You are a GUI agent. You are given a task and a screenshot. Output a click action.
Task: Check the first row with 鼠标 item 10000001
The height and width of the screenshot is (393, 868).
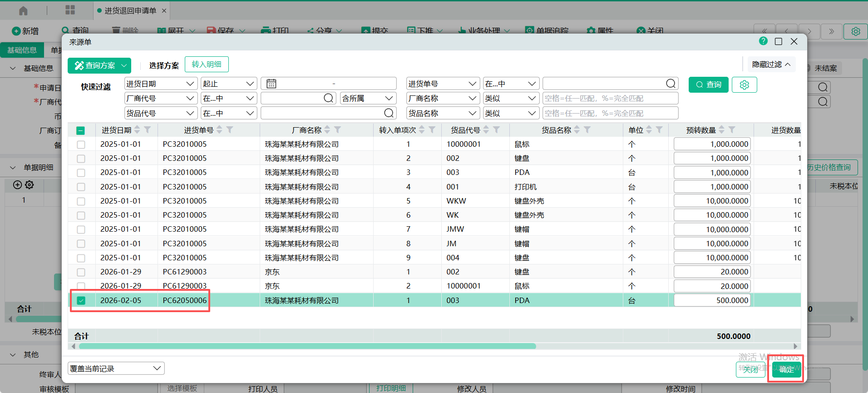pos(81,144)
